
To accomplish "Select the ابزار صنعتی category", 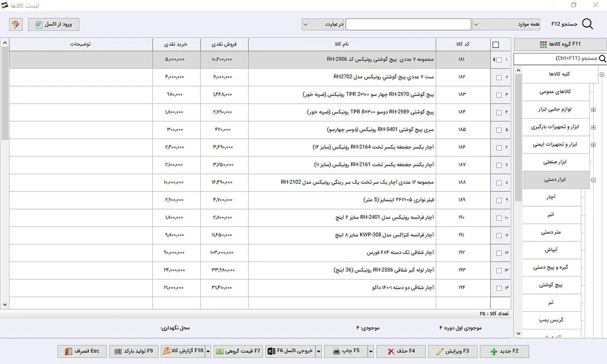I will 556,162.
